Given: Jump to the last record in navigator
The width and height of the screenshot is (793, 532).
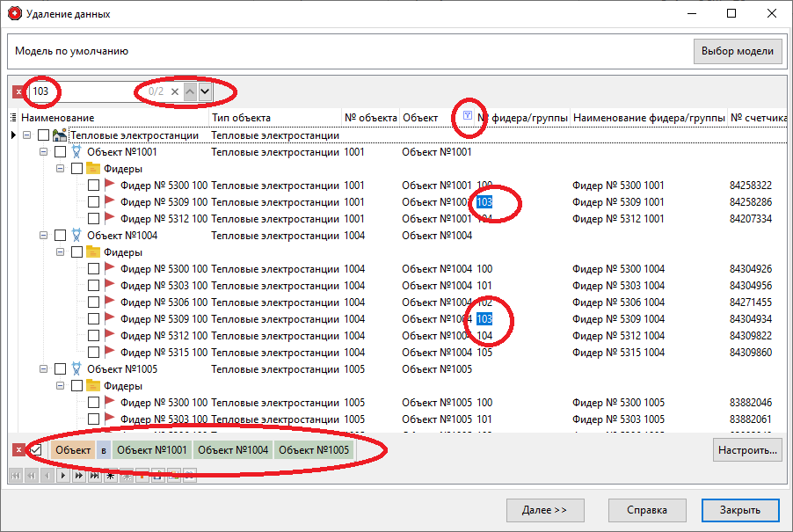Looking at the screenshot, I should point(93,476).
